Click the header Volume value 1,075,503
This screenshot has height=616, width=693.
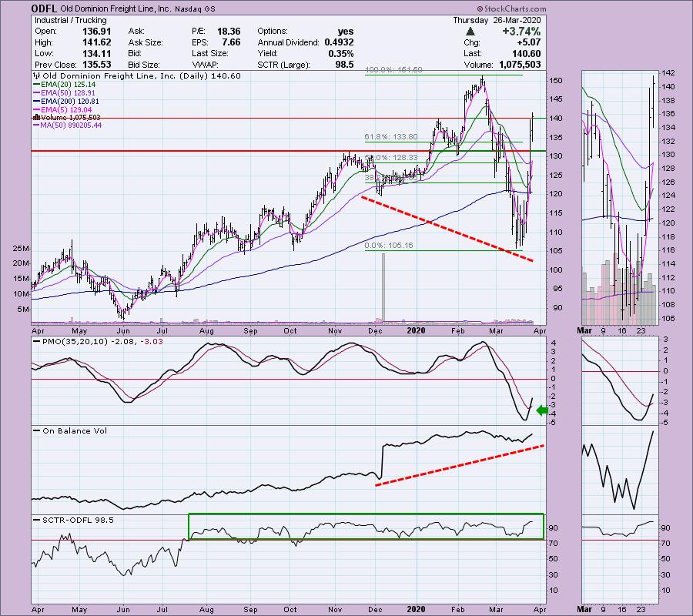pyautogui.click(x=520, y=65)
